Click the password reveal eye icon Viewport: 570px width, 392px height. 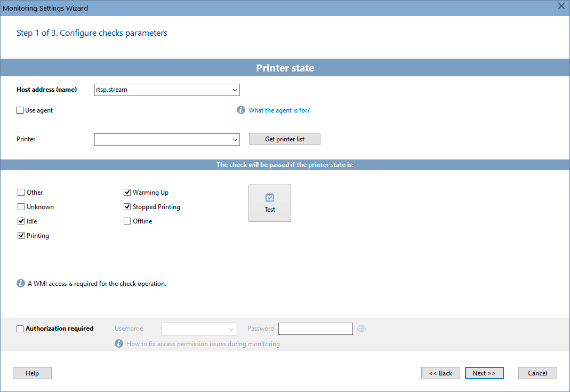pos(361,329)
